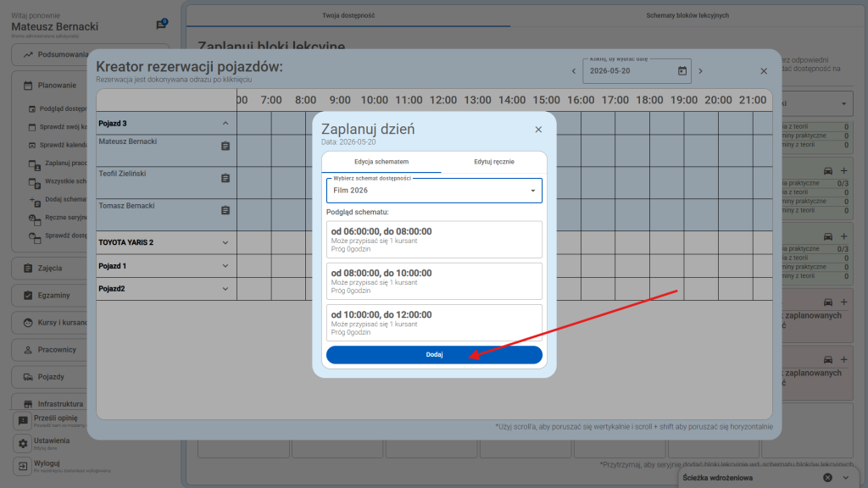This screenshot has height=488, width=868.
Task: Click clipboard icon next to Teofil Zieliński
Action: pyautogui.click(x=225, y=178)
